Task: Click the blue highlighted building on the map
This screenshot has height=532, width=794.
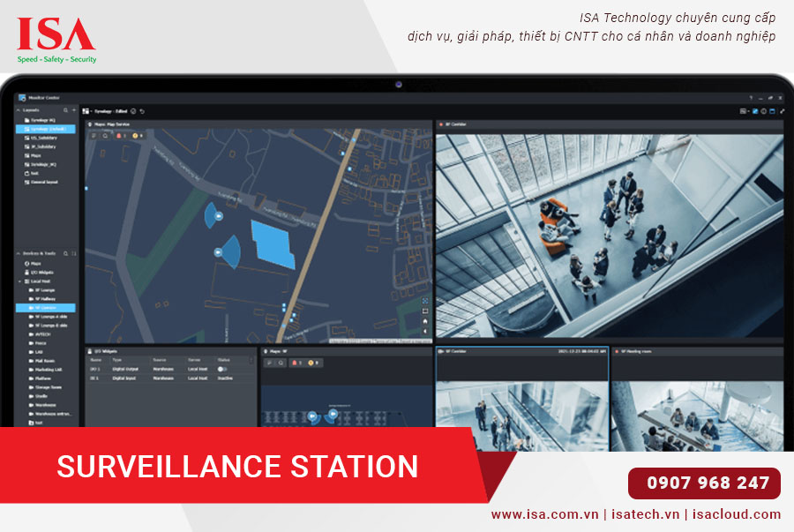Action: point(273,244)
